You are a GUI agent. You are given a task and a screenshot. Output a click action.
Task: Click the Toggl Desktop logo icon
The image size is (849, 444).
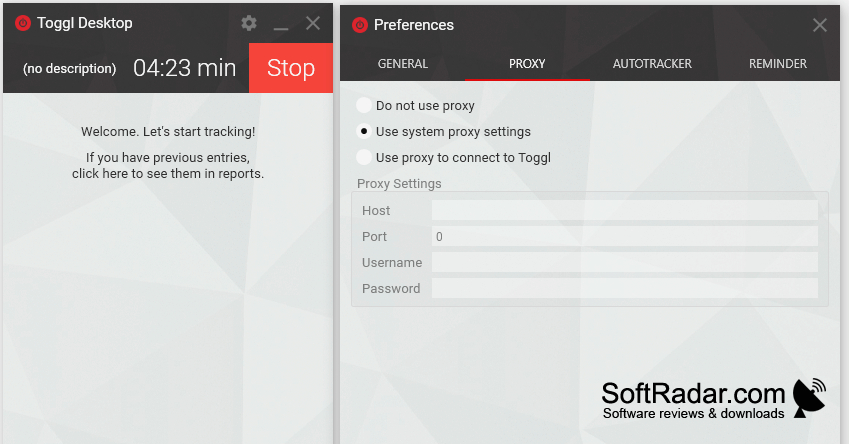23,23
